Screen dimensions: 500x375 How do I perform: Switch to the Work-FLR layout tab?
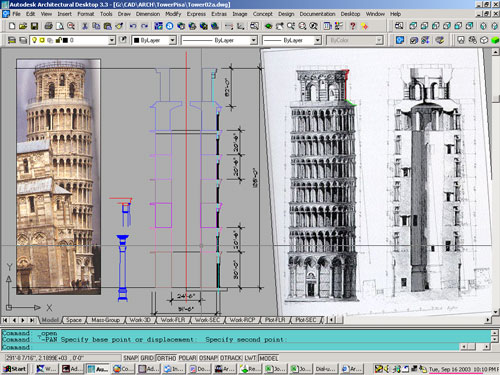173,320
